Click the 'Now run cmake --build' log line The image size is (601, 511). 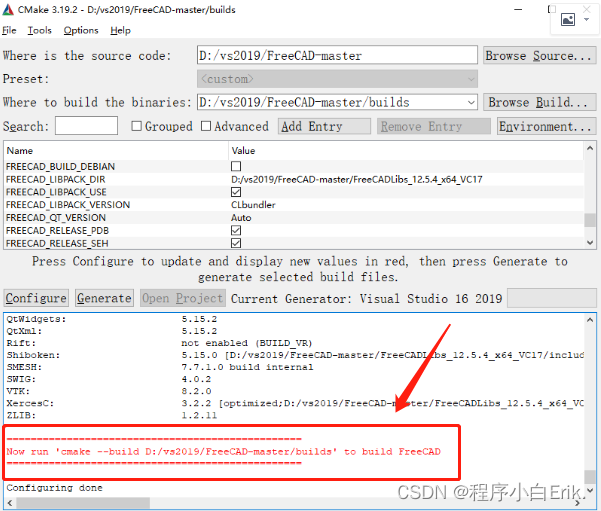223,452
